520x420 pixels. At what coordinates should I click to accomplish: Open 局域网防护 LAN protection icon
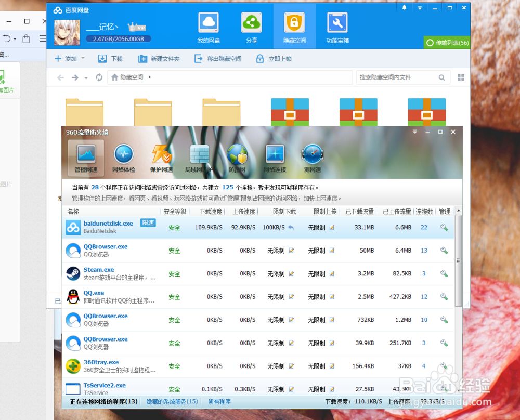pyautogui.click(x=199, y=158)
